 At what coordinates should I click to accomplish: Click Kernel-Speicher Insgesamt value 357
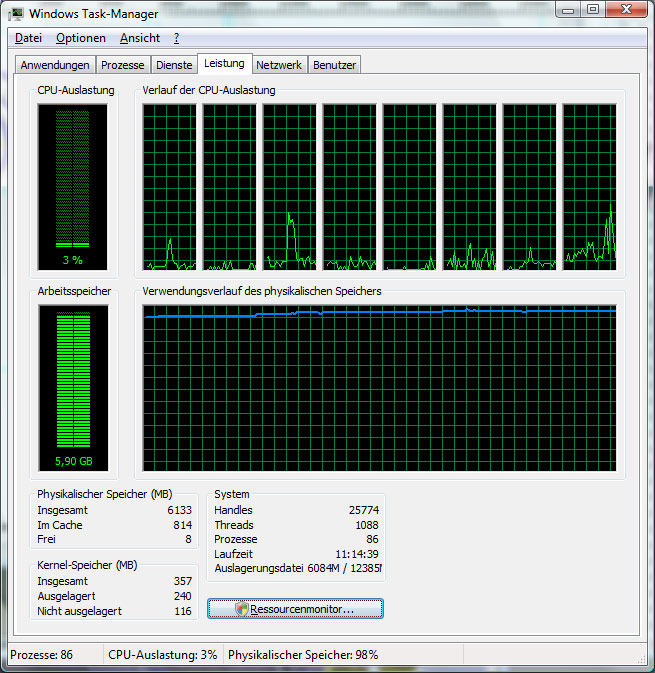coord(182,581)
